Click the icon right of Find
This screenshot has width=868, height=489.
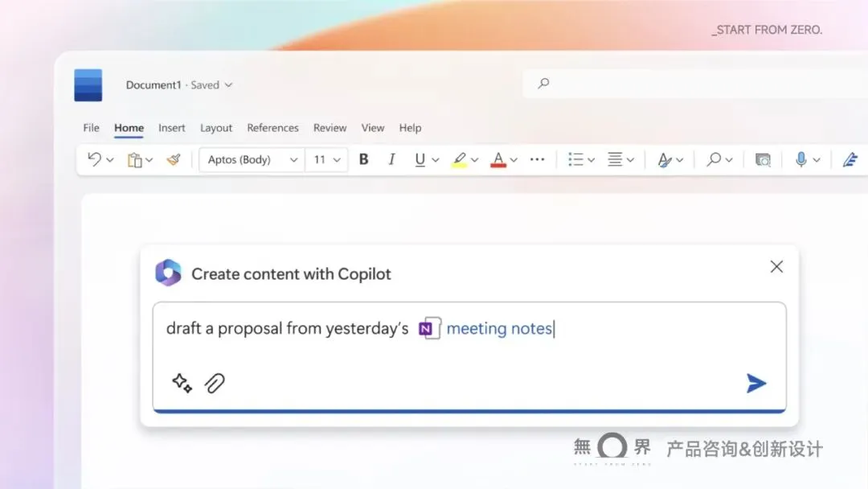tap(763, 159)
